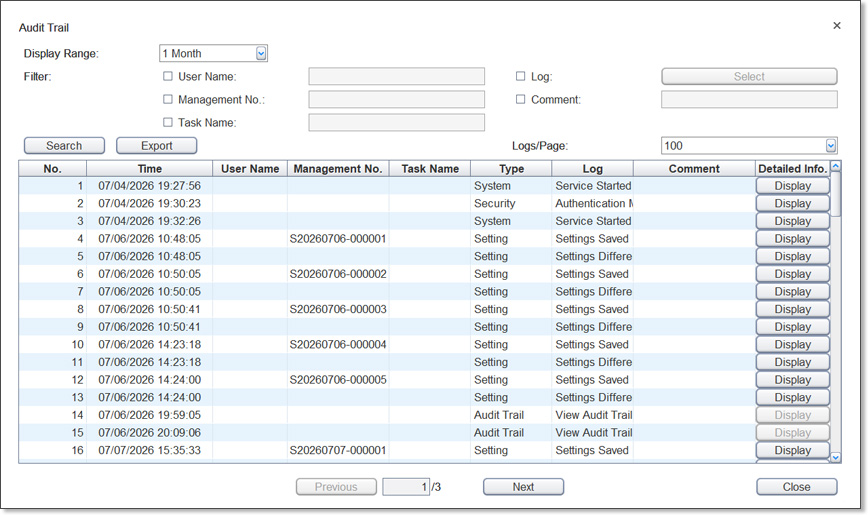Click the Detailed Info. column header

coord(792,169)
